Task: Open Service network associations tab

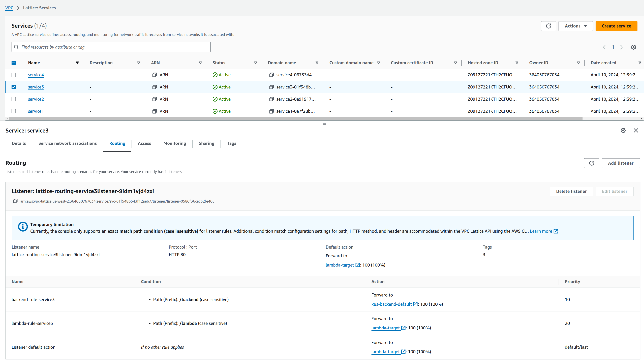Action: pyautogui.click(x=67, y=143)
